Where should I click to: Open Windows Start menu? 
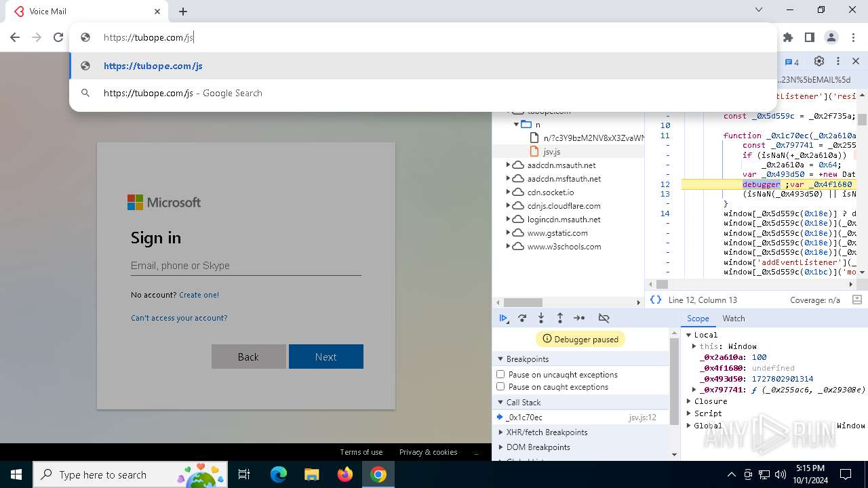pyautogui.click(x=16, y=474)
